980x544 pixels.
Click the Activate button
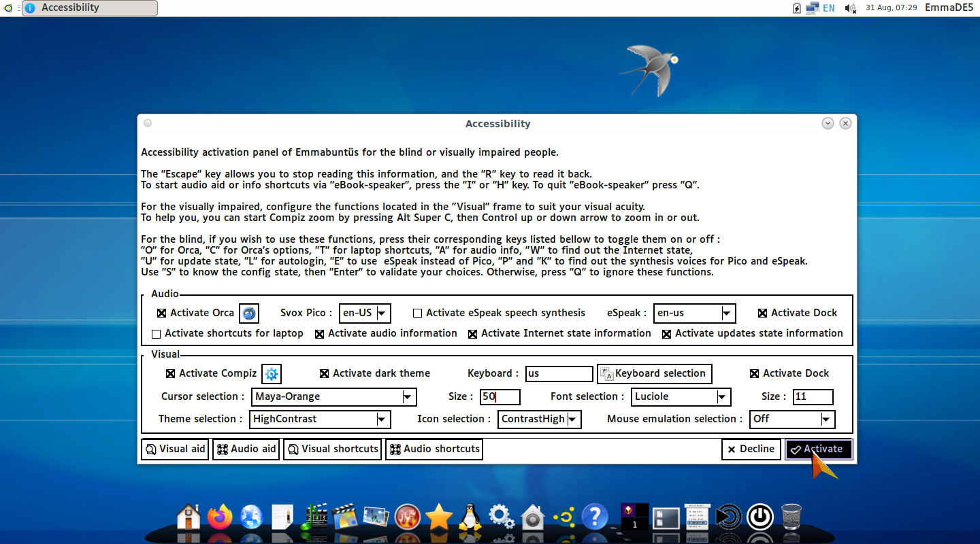819,449
